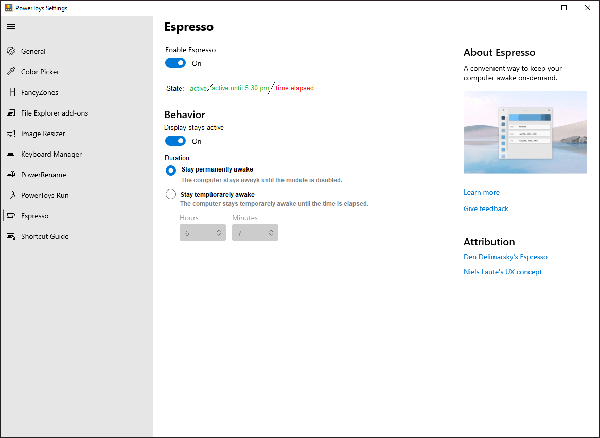Click the Hours spinner arrows
Viewport: 600px width, 438px height.
click(219, 233)
